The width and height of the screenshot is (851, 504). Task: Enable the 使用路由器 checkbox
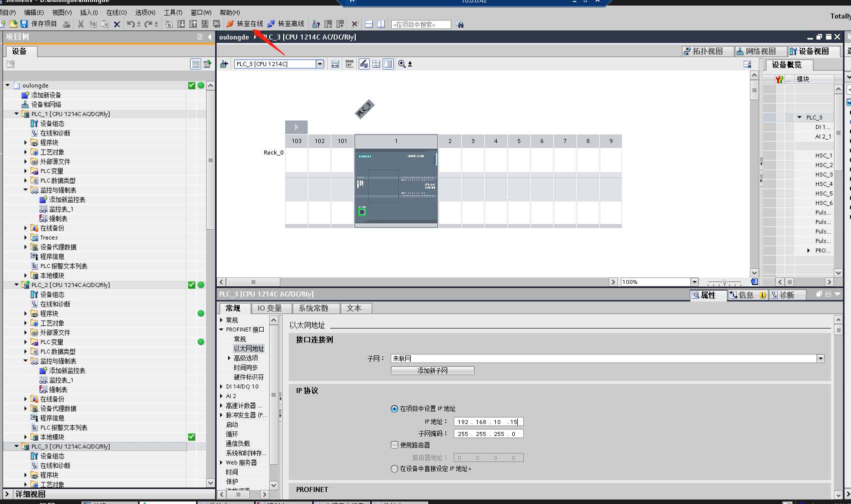pos(395,444)
